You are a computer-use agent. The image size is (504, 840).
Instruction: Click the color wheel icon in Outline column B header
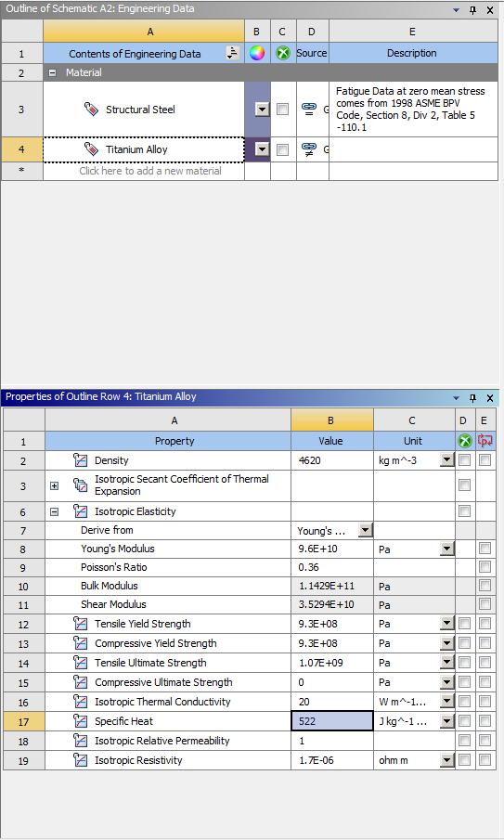click(257, 53)
